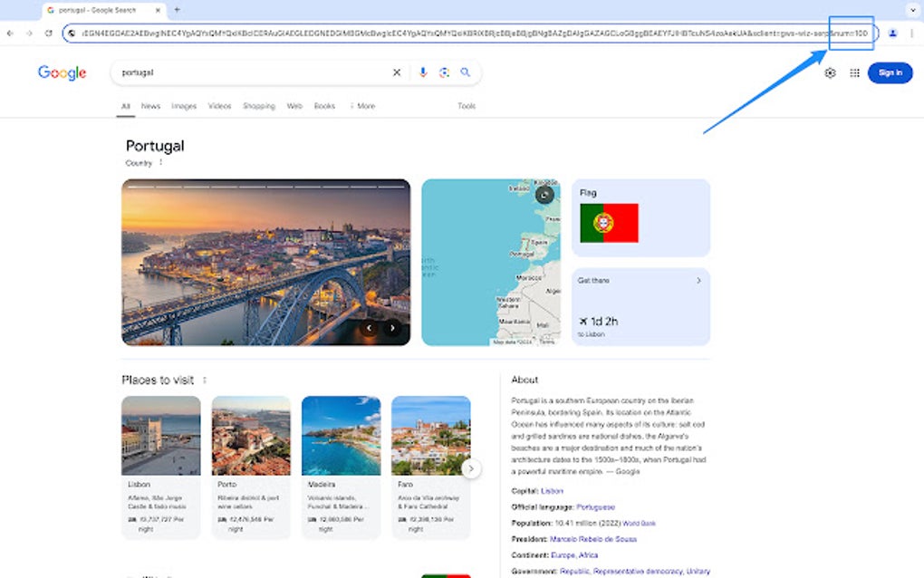This screenshot has height=578, width=924.
Task: Click the Sign in button
Action: 890,72
